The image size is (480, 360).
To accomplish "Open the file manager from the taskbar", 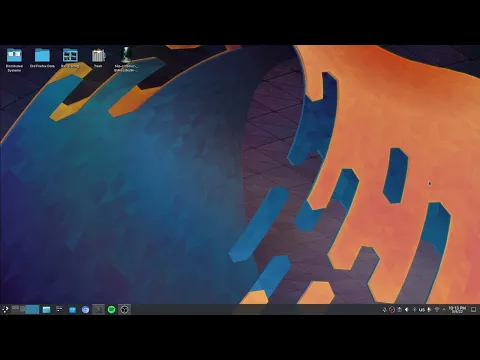I will [46, 310].
